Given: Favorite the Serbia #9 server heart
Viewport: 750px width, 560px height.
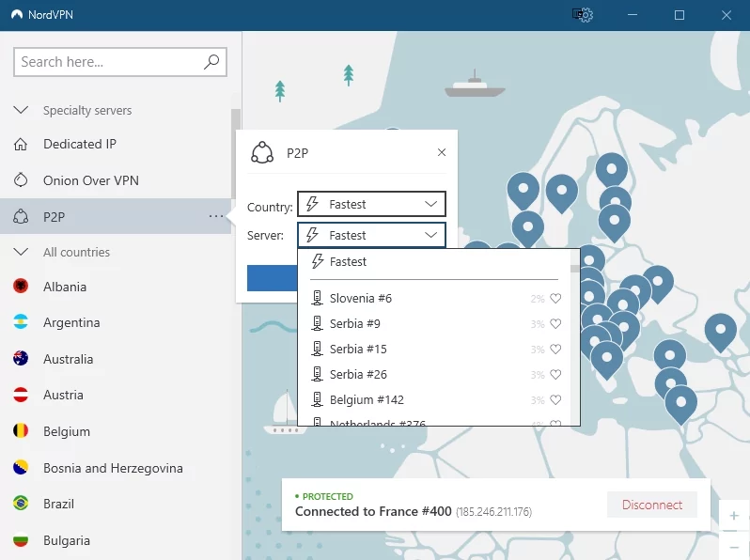Looking at the screenshot, I should click(555, 324).
